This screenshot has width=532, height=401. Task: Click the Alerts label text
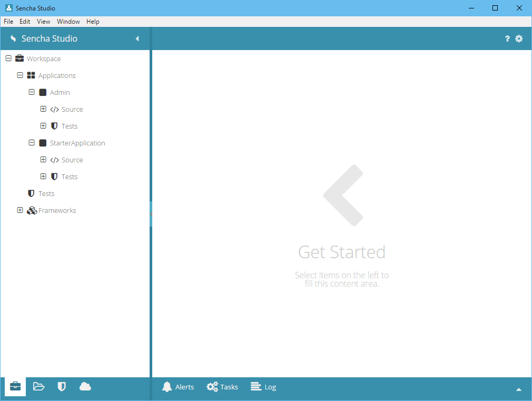click(x=184, y=387)
